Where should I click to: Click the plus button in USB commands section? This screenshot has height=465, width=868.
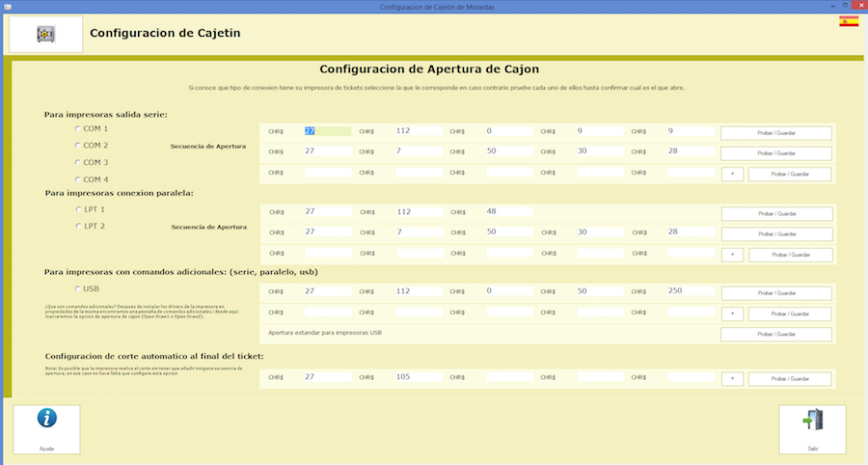(732, 314)
